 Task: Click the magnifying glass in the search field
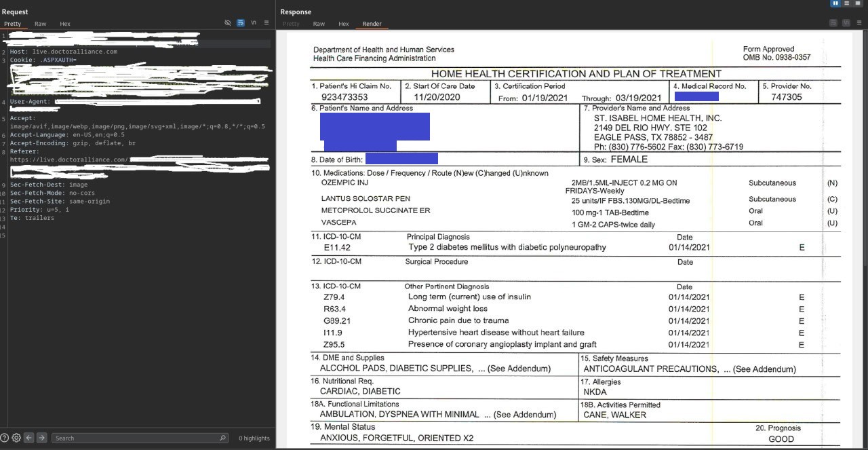[223, 438]
